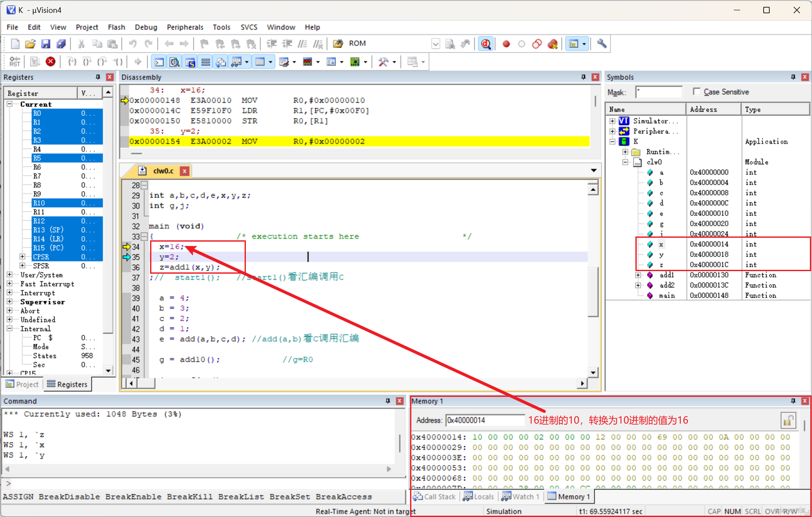
Task: Open the Logic Analyzer window icon
Action: pyautogui.click(x=307, y=62)
